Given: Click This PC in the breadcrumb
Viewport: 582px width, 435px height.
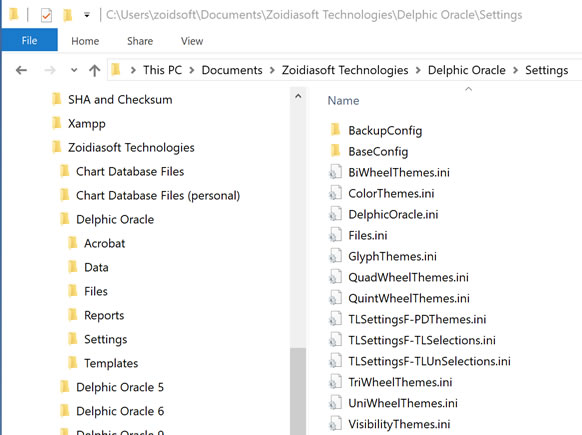Looking at the screenshot, I should [x=163, y=70].
